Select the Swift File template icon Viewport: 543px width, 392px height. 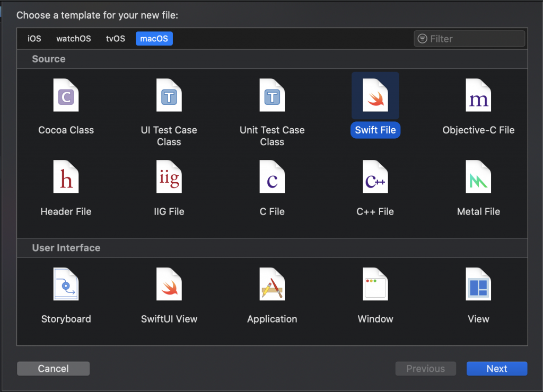tap(375, 95)
